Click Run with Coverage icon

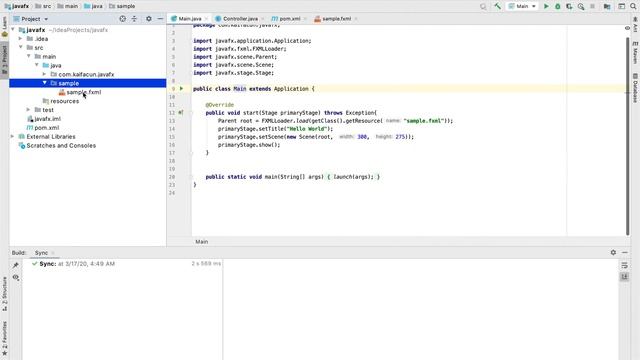tap(569, 6)
